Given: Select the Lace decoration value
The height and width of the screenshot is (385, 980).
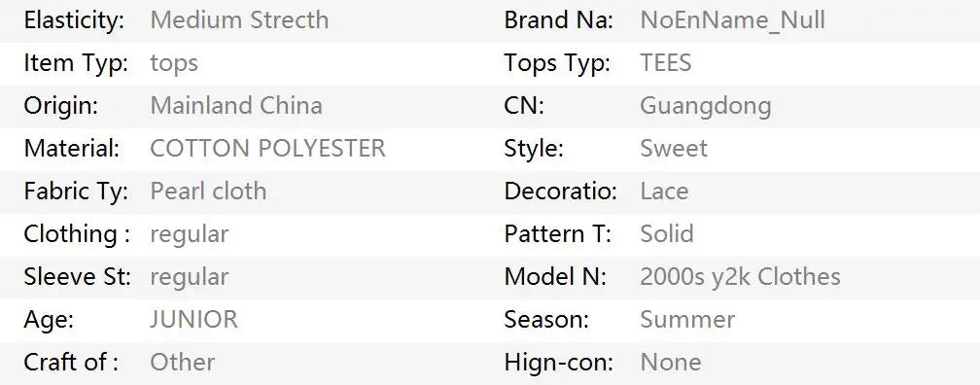Looking at the screenshot, I should tap(664, 192).
